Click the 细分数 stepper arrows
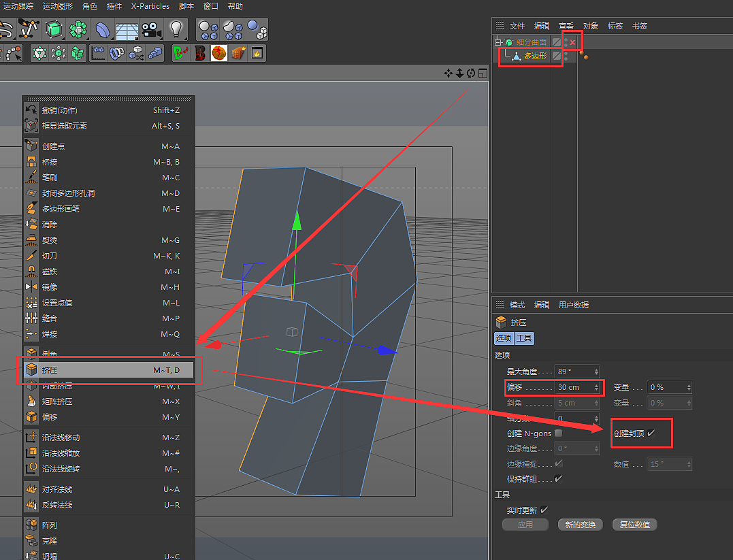The height and width of the screenshot is (560, 733). pyautogui.click(x=596, y=418)
